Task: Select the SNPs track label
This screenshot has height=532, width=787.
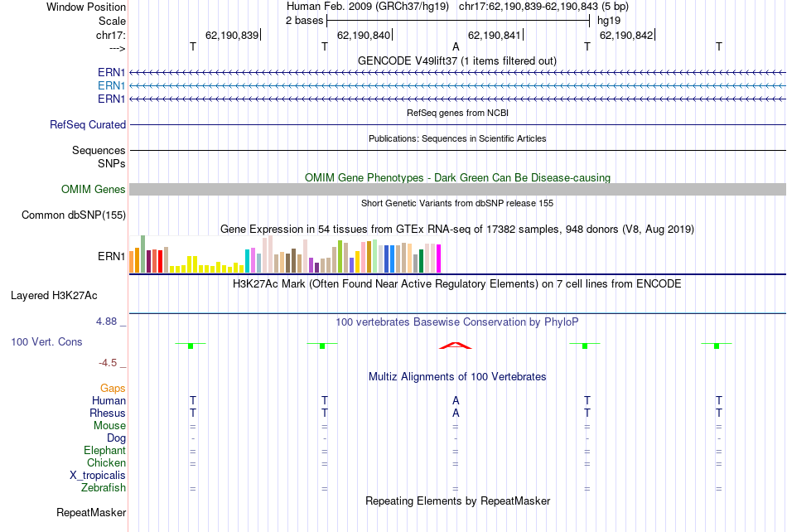Action: [112, 163]
